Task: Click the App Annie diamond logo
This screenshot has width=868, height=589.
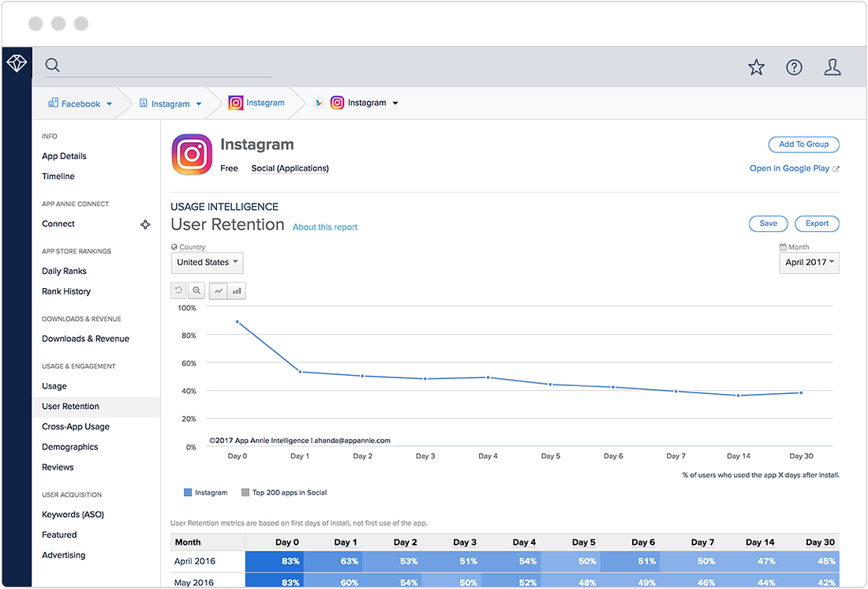Action: click(x=17, y=63)
